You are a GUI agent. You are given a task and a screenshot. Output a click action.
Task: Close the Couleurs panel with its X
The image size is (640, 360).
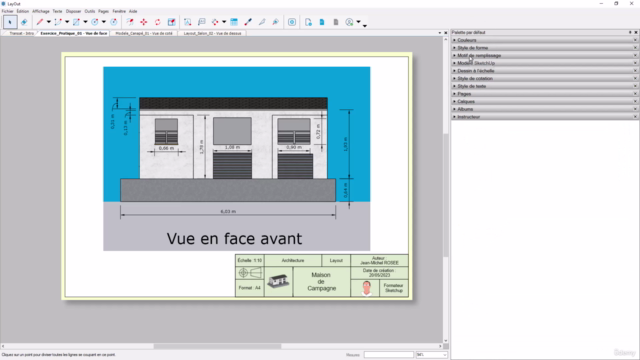[635, 40]
